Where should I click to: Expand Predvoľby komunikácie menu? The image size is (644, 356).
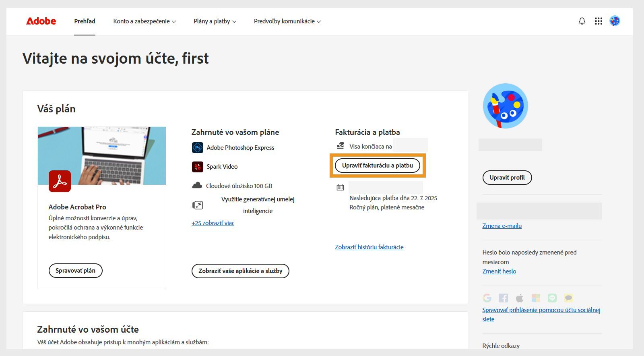(287, 21)
